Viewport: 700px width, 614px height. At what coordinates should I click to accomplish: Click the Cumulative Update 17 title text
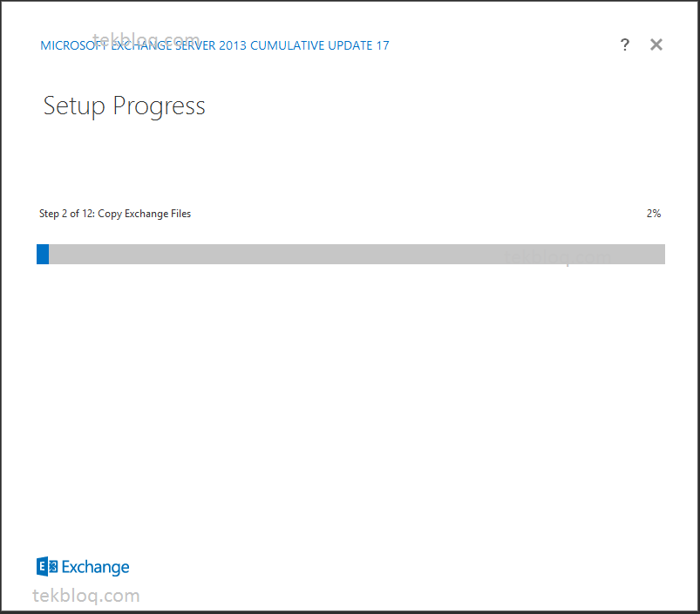pos(320,45)
